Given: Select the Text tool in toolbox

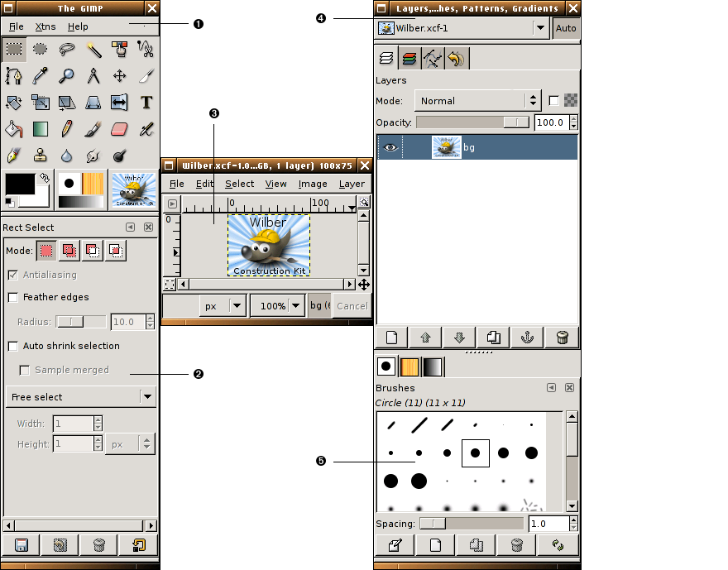Looking at the screenshot, I should 146,103.
